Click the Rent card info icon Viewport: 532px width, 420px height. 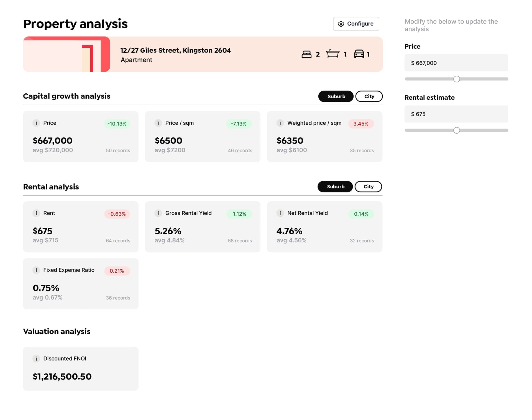pos(36,213)
